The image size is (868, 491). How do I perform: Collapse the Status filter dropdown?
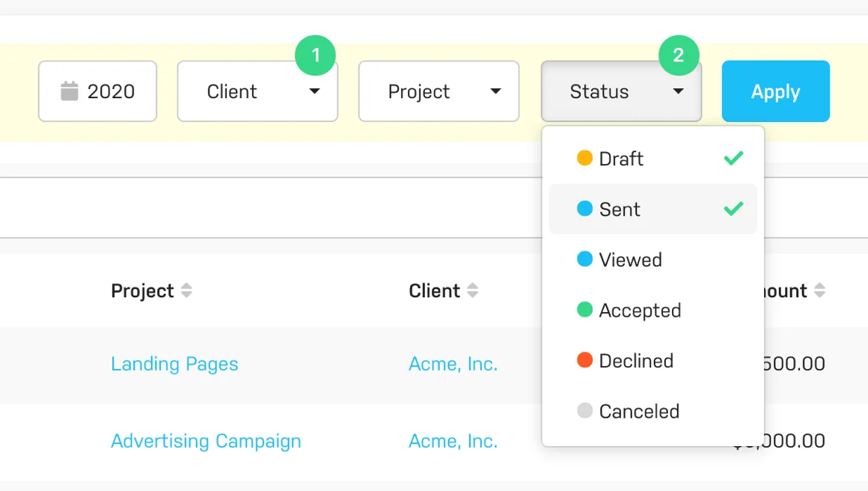pyautogui.click(x=621, y=91)
